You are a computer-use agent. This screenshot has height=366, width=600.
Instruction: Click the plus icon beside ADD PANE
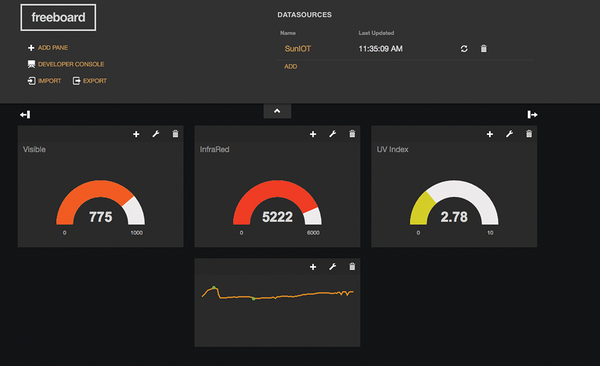(31, 48)
